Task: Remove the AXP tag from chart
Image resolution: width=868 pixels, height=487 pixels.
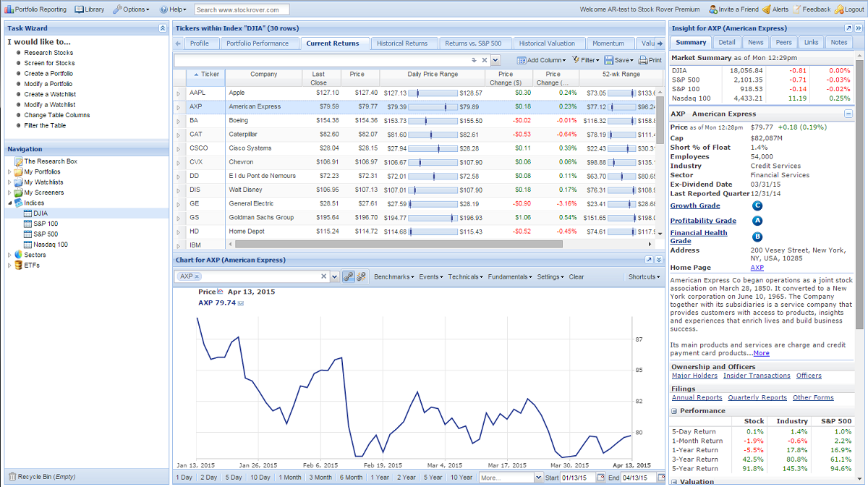Action: tap(197, 276)
